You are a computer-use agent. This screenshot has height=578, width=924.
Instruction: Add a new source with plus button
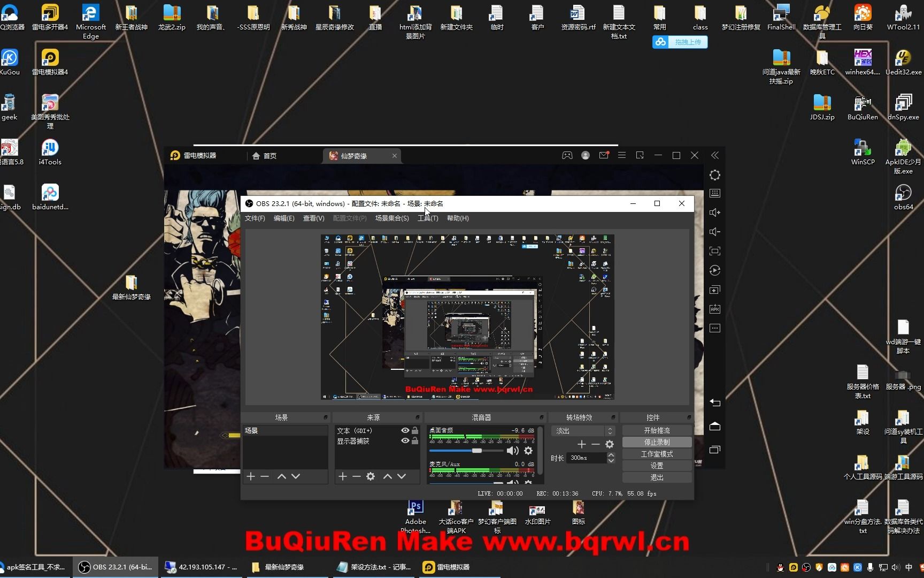coord(343,476)
